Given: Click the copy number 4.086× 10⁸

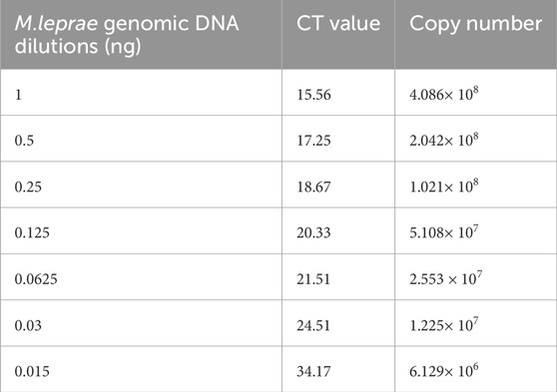Looking at the screenshot, I should coord(444,94).
